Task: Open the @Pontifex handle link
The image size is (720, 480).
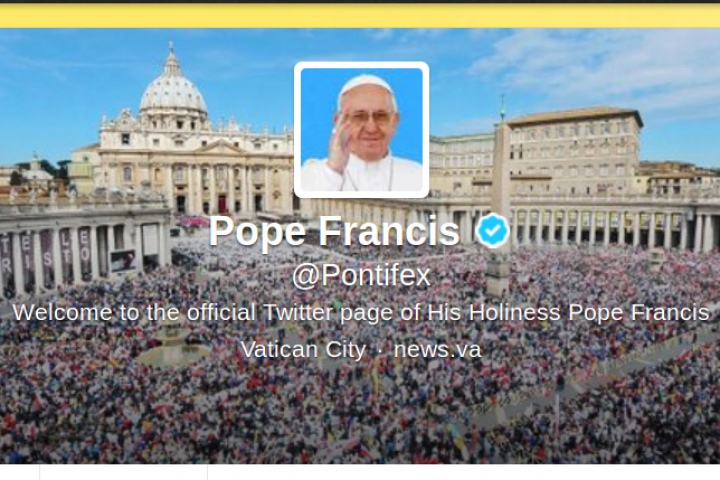Action: [x=361, y=276]
